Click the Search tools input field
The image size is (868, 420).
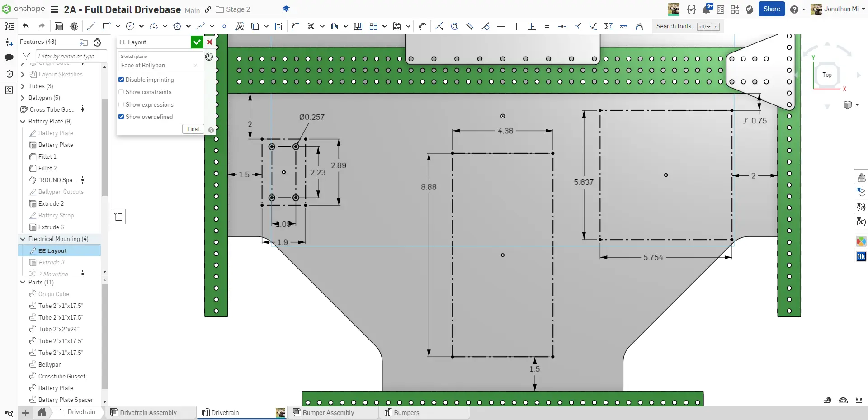coord(675,26)
